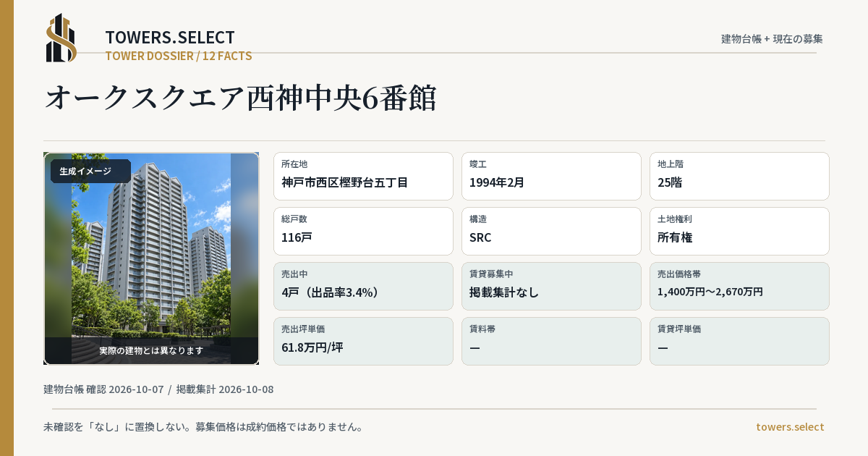Image resolution: width=868 pixels, height=456 pixels.
Task: Select the 売出坪単価 card showing 61.8万円/坪
Action: coord(363,341)
